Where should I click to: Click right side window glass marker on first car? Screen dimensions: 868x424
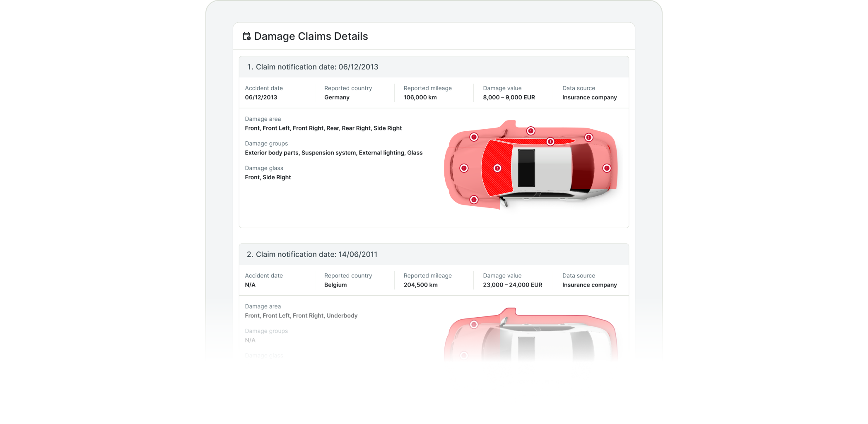[x=550, y=142]
